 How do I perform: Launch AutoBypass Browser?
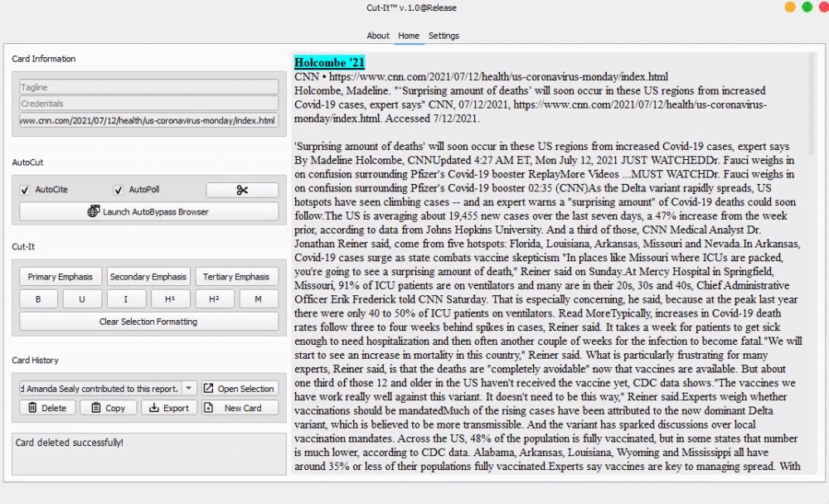tap(148, 211)
